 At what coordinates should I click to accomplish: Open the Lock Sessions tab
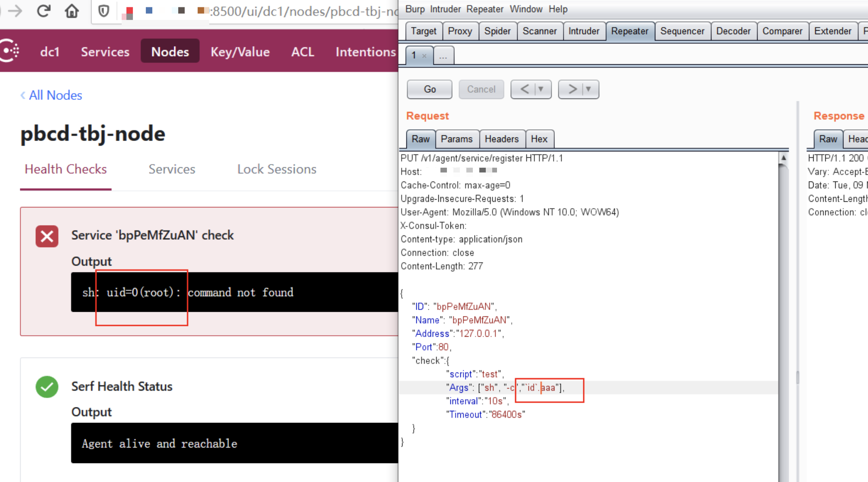point(277,169)
